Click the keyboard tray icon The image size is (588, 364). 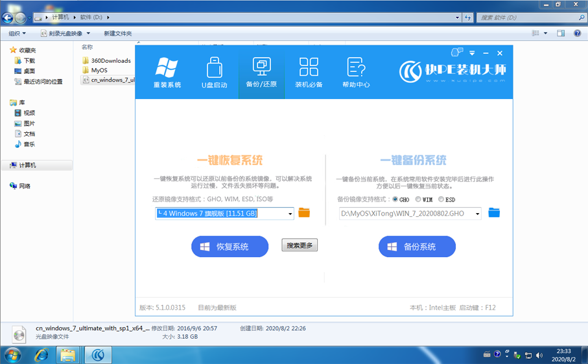pos(487,354)
